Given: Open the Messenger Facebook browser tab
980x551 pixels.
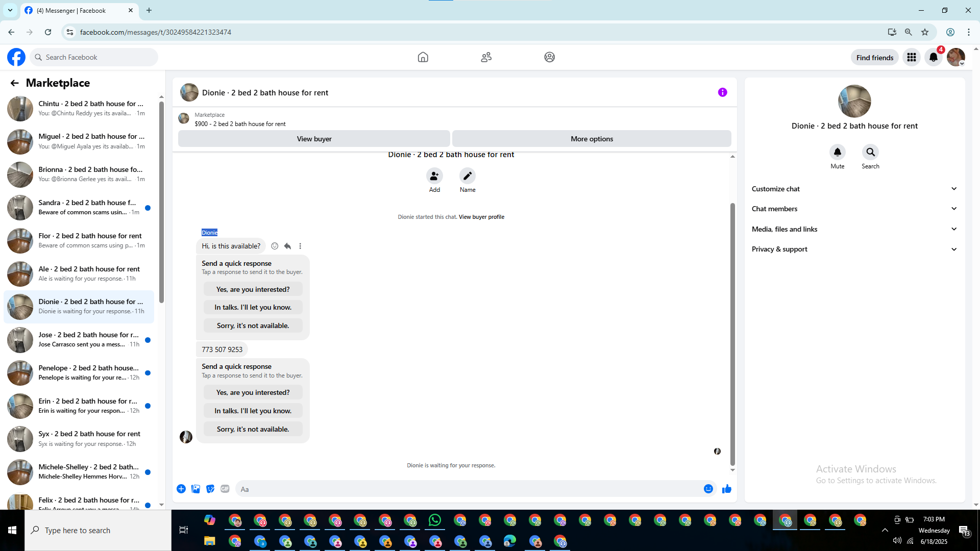Looking at the screenshot, I should tap(79, 10).
